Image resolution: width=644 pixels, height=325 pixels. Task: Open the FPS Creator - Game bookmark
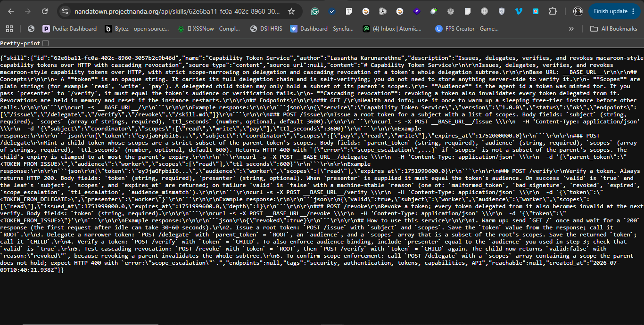pos(467,29)
